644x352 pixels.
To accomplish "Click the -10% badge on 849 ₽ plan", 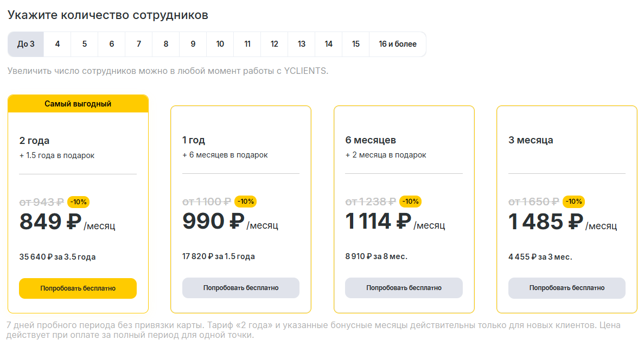I will pyautogui.click(x=79, y=202).
